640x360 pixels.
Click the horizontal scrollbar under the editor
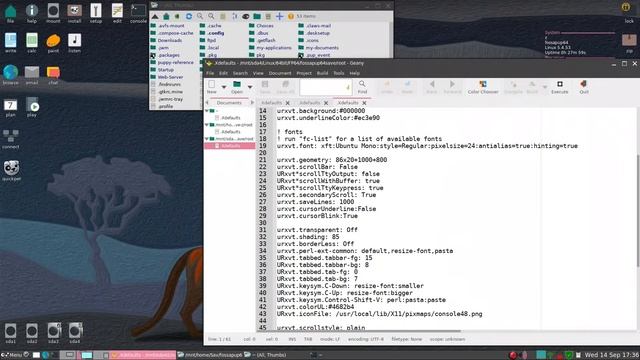point(359,331)
